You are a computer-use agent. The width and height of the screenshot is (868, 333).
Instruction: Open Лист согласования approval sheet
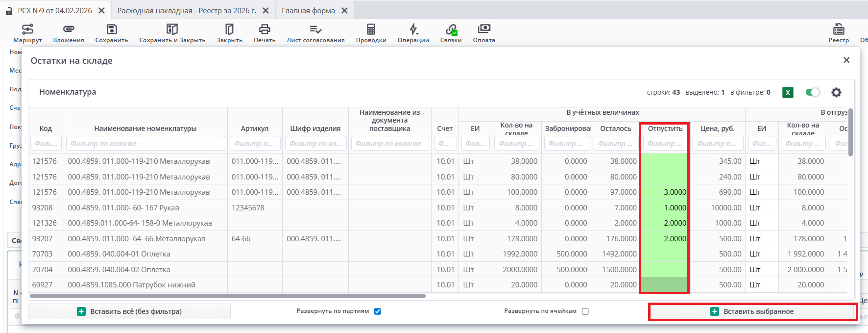315,33
